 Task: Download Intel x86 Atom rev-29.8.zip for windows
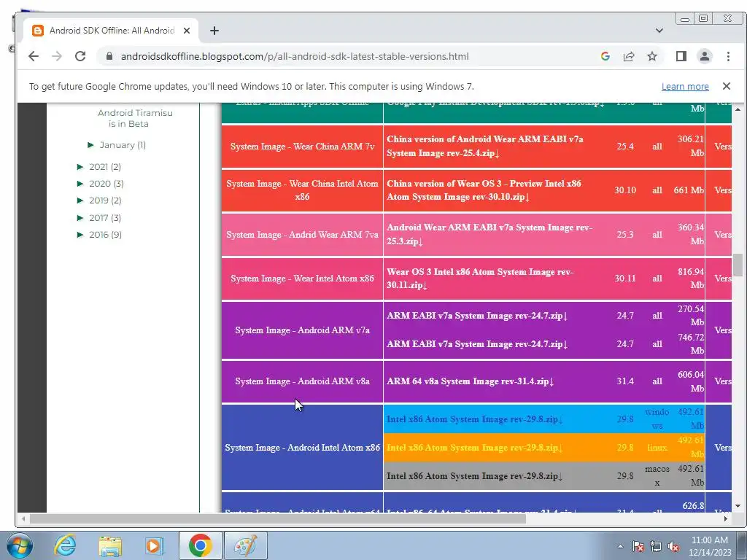474,419
